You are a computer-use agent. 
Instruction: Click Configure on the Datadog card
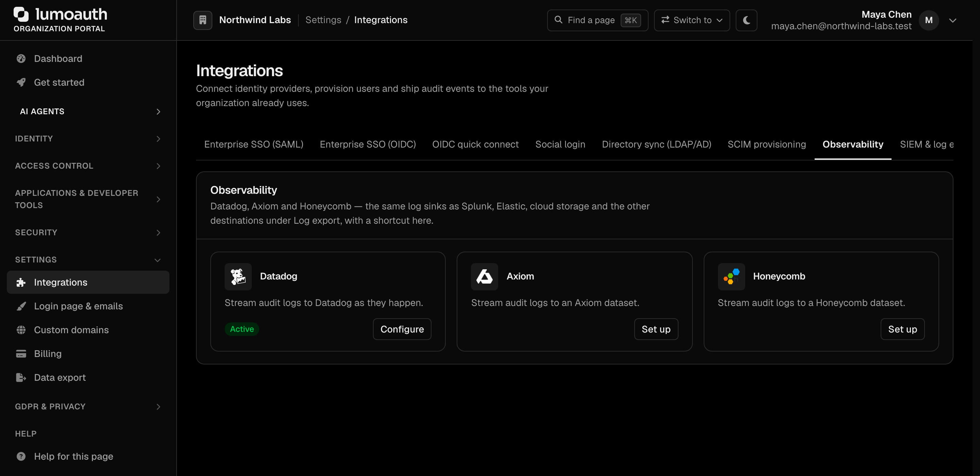402,329
